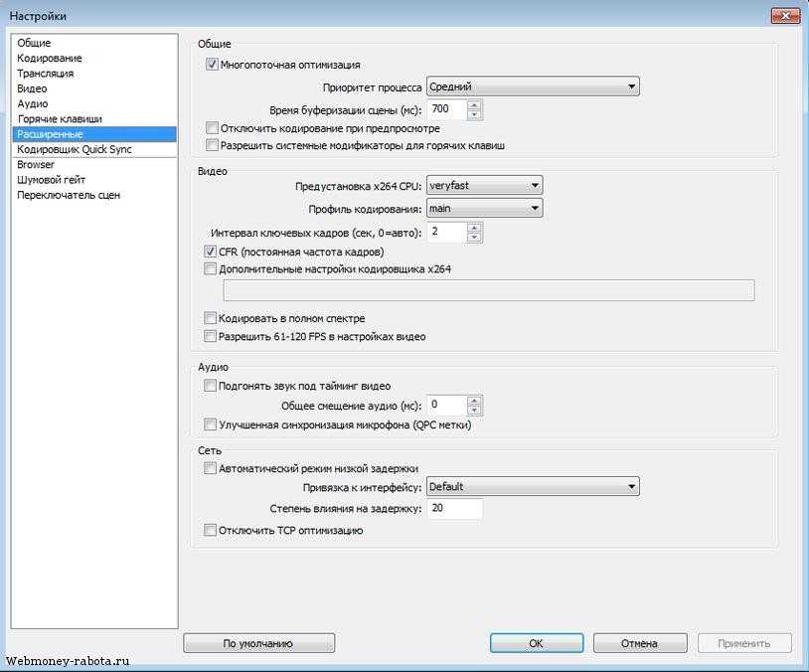The width and height of the screenshot is (809, 672).
Task: Toggle CFR (постоянная частота кадров) checkbox
Action: [x=210, y=252]
